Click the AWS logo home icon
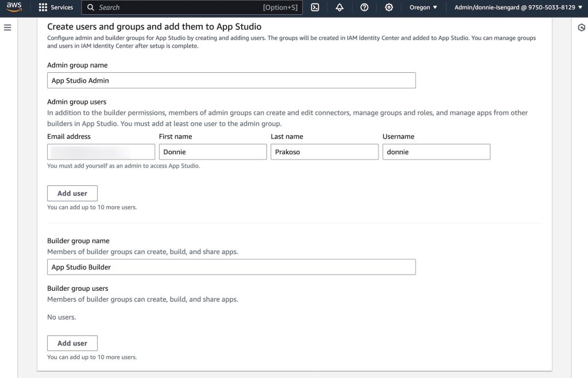The height and width of the screenshot is (378, 588). pos(14,7)
